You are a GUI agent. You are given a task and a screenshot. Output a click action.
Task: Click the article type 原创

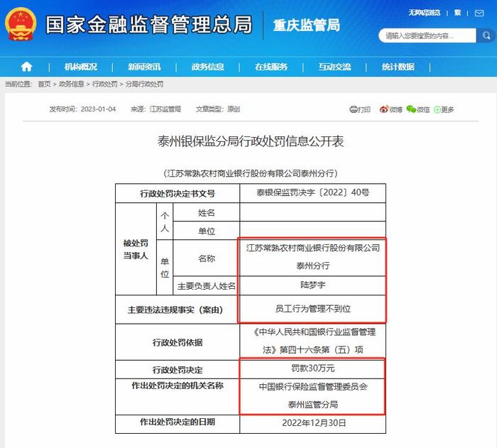point(234,109)
